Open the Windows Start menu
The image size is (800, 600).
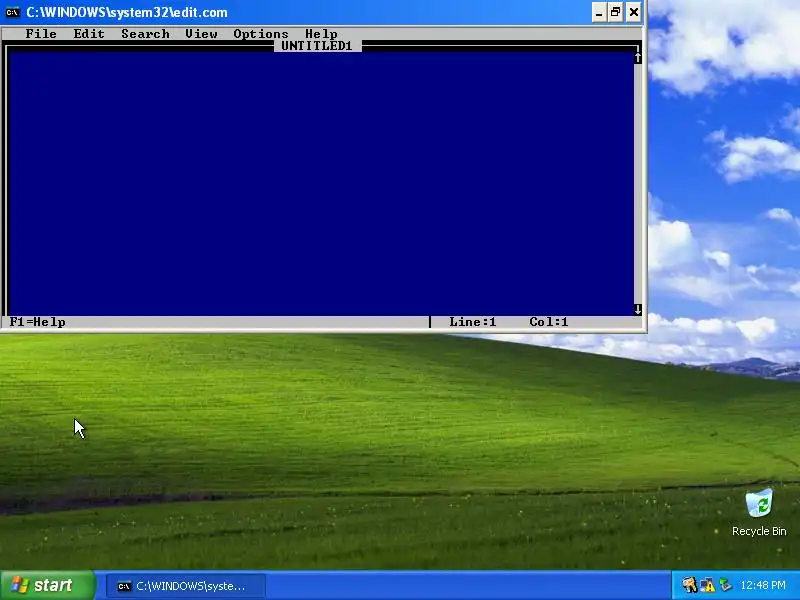(47, 585)
